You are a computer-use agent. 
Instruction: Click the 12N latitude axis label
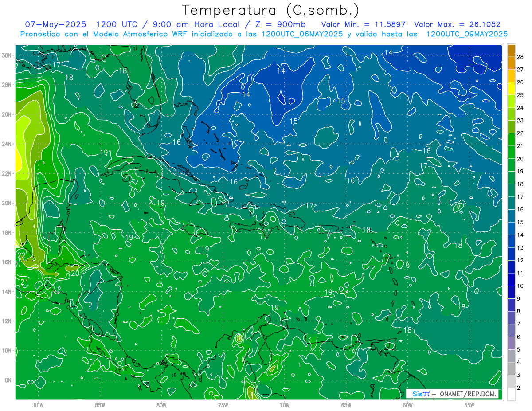click(8, 321)
